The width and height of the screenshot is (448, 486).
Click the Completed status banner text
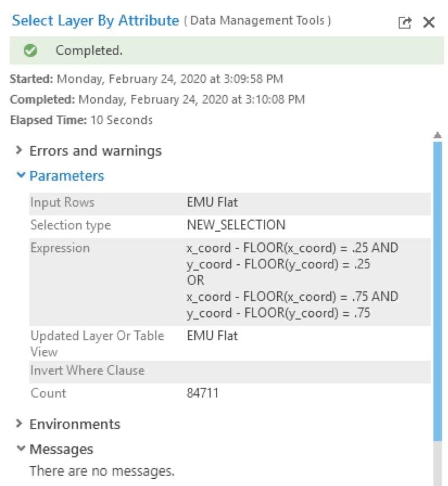pyautogui.click(x=88, y=51)
